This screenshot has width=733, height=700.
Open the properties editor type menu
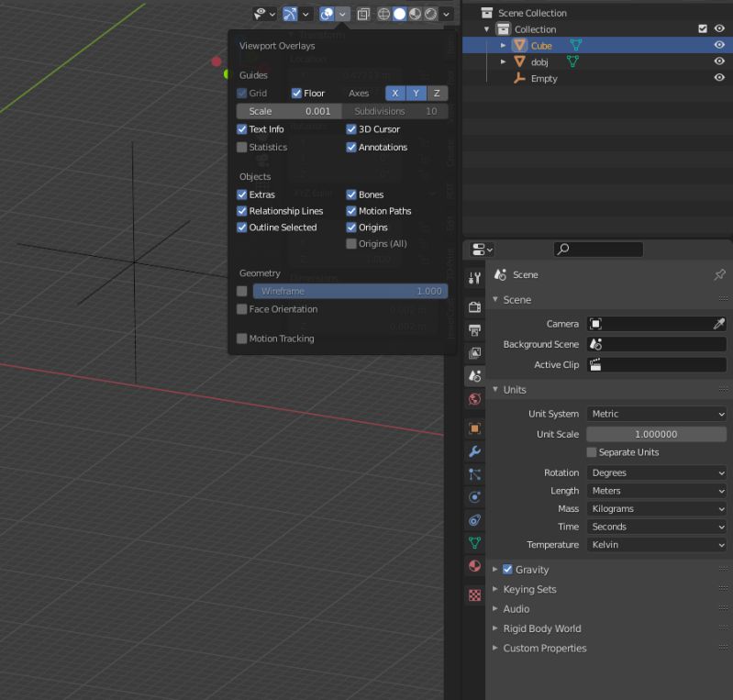coord(482,250)
